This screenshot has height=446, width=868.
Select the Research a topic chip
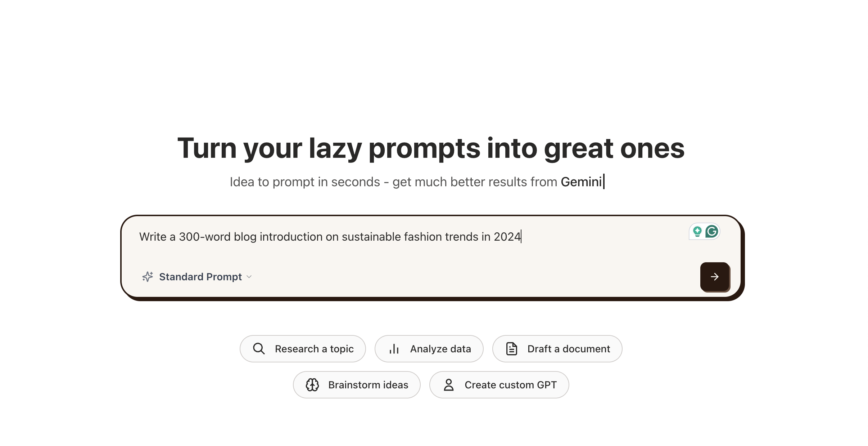pos(303,349)
